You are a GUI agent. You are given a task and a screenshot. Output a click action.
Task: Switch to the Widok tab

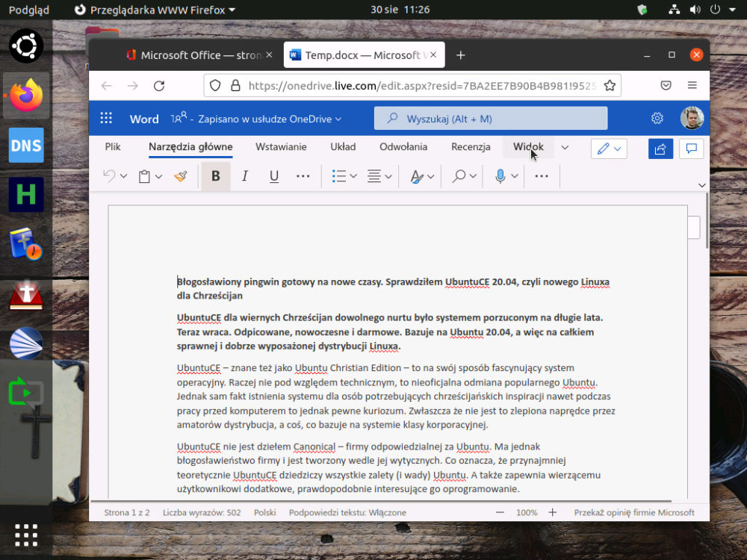point(528,146)
